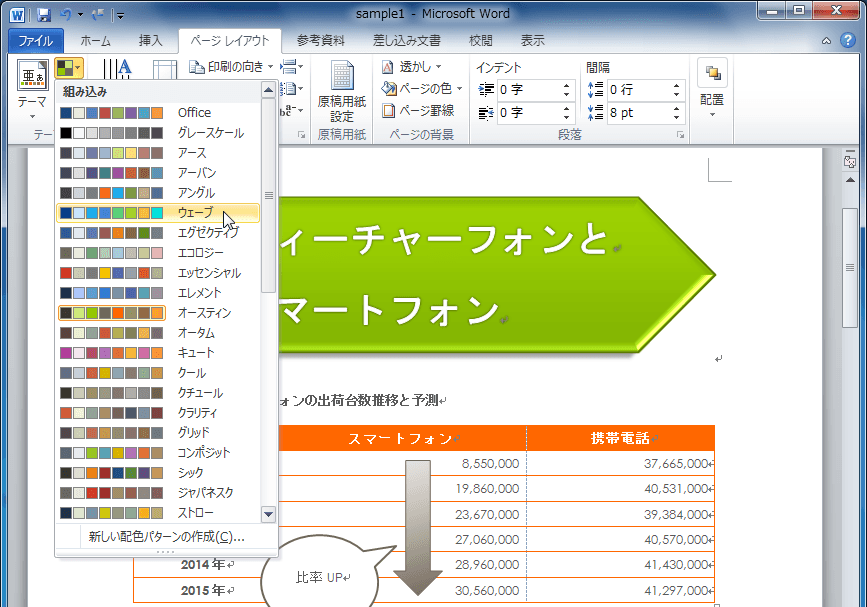Switch to the 校閲 tab
The image size is (867, 607).
480,41
